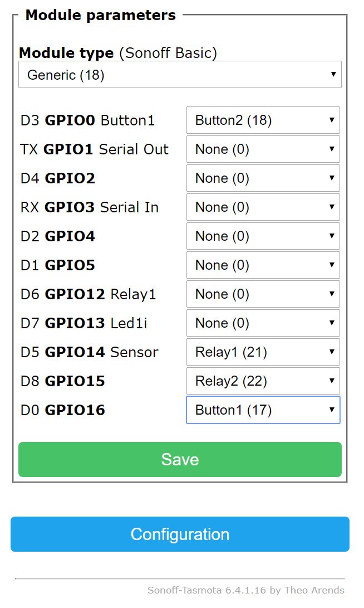Click the D8 GPIO15 row label
This screenshot has width=364, height=608.
click(62, 381)
